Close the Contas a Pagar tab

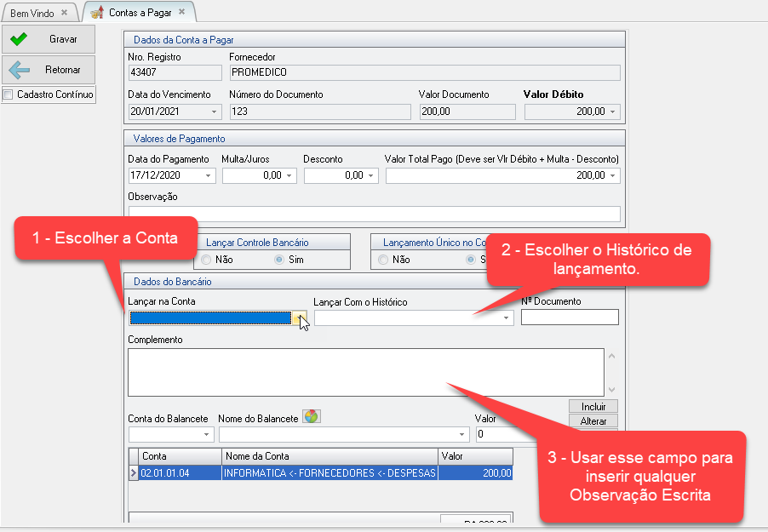pyautogui.click(x=181, y=12)
